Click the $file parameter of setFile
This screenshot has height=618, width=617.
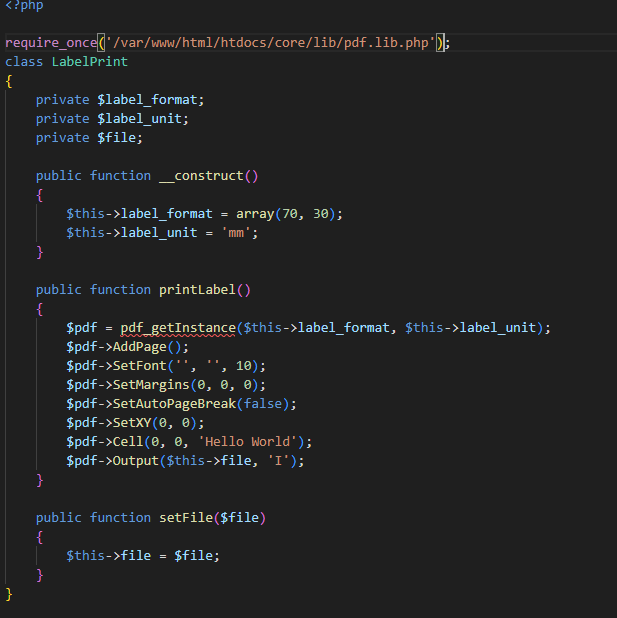[240, 517]
